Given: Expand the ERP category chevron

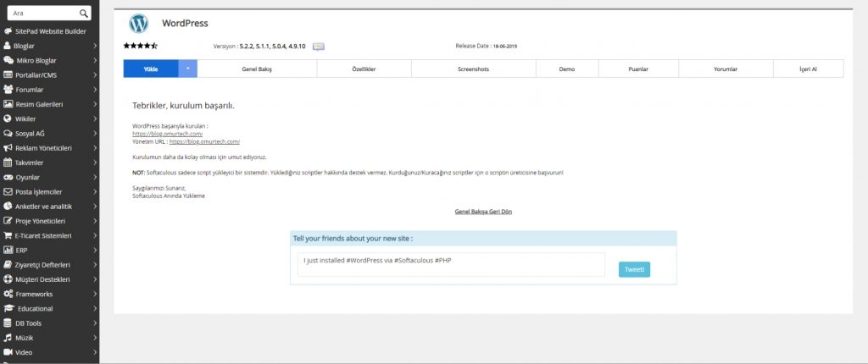Looking at the screenshot, I should pos(95,250).
